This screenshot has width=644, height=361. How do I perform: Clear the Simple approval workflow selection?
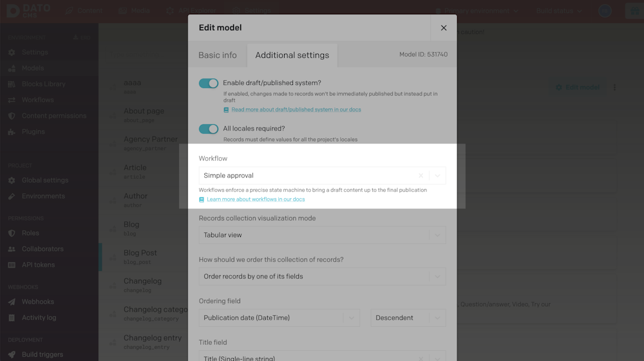pos(421,176)
